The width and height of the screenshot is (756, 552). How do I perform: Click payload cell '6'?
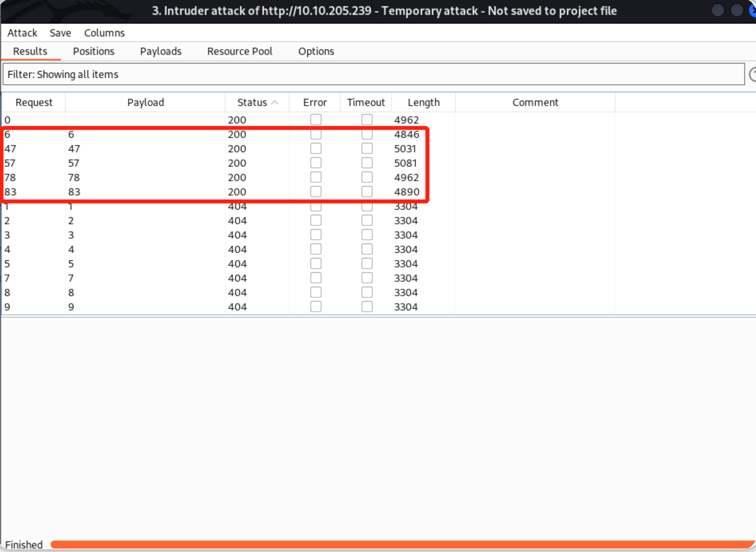point(71,134)
